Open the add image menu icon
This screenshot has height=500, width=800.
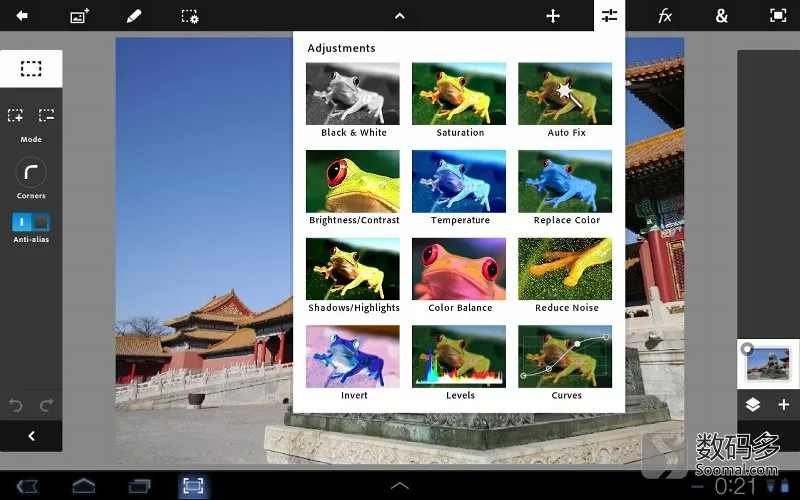[80, 16]
